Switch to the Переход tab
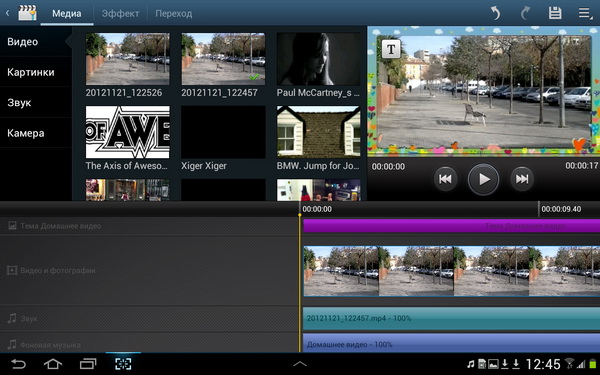The height and width of the screenshot is (375, 600). pyautogui.click(x=174, y=13)
